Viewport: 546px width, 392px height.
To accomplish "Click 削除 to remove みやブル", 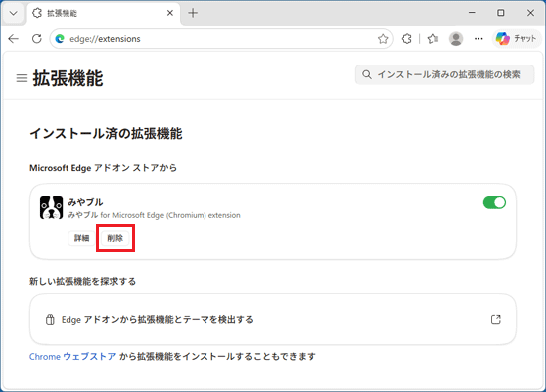I will click(x=115, y=238).
